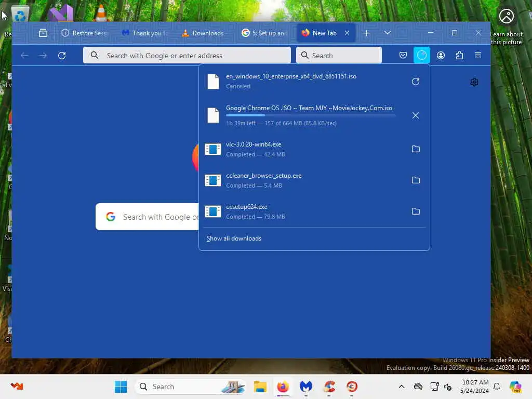Open the notifications bell in taskbar
532x399 pixels.
point(496,387)
